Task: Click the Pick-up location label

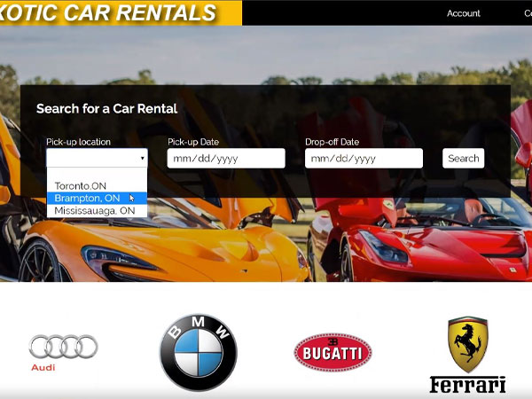Action: (78, 142)
